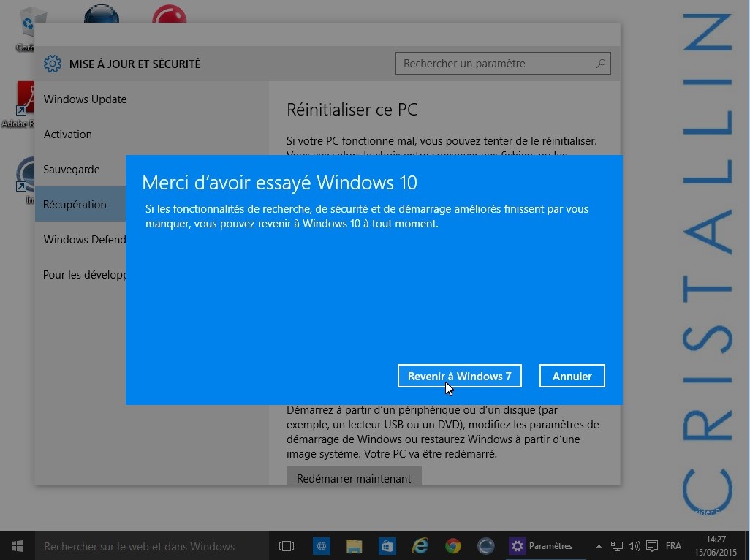Open the Windows Defender section
Image resolution: width=750 pixels, height=560 pixels.
(85, 240)
